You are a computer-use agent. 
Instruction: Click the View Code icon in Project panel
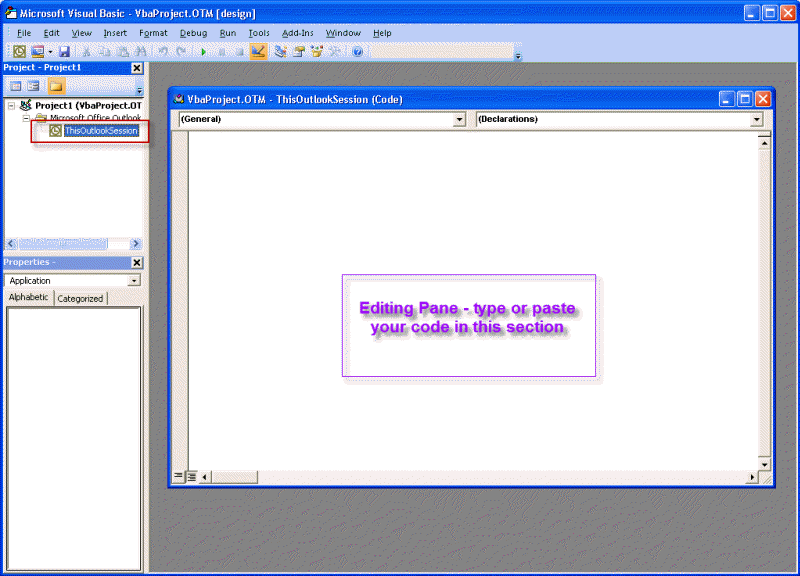click(x=16, y=84)
